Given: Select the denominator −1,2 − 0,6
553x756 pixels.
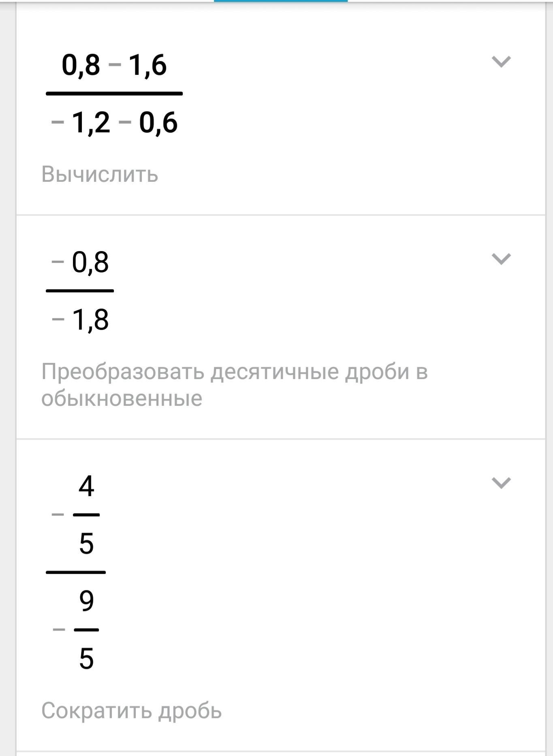Looking at the screenshot, I should (x=114, y=123).
